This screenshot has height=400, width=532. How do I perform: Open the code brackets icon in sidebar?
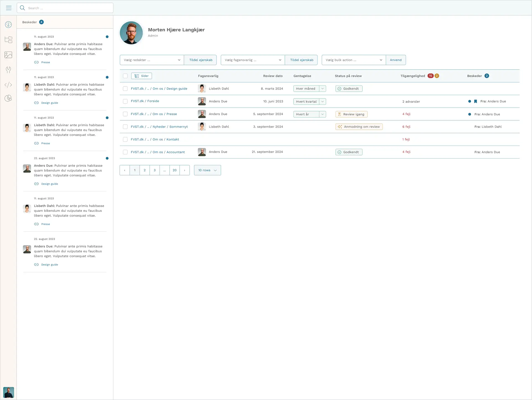(8, 85)
